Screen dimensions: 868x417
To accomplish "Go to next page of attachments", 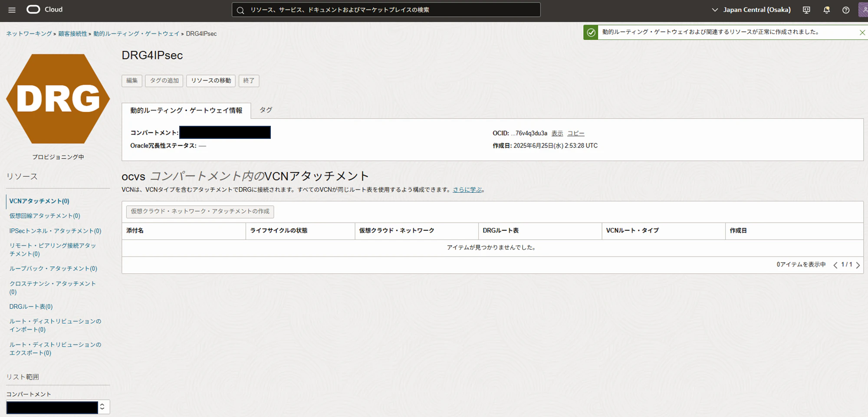I will click(858, 265).
